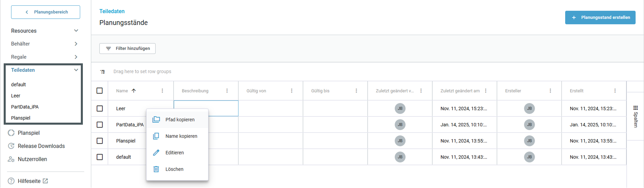Open the Spalten side panel tab
644x188 pixels.
click(x=635, y=116)
